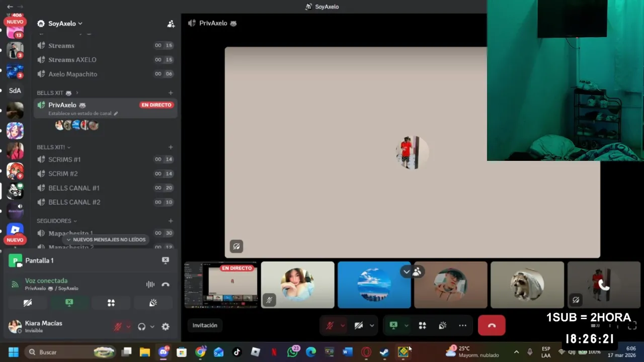This screenshot has height=362, width=644.
Task: Click the Invitación button
Action: (x=205, y=325)
